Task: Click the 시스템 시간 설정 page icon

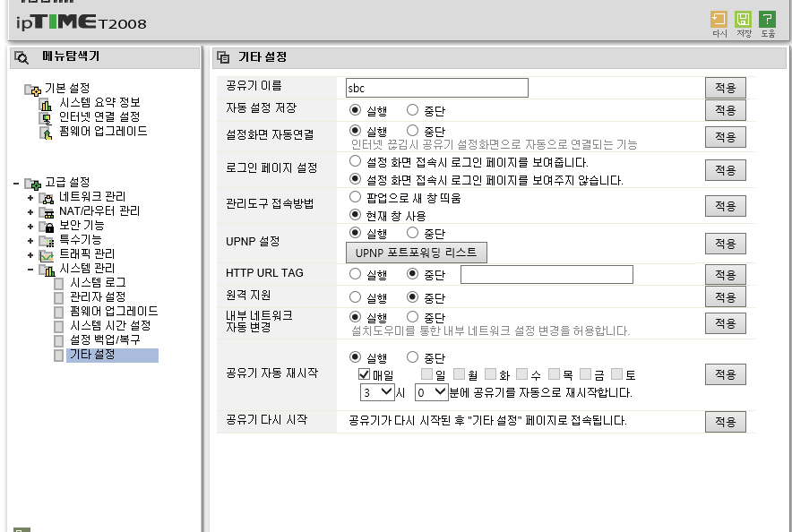Action: coord(58,327)
